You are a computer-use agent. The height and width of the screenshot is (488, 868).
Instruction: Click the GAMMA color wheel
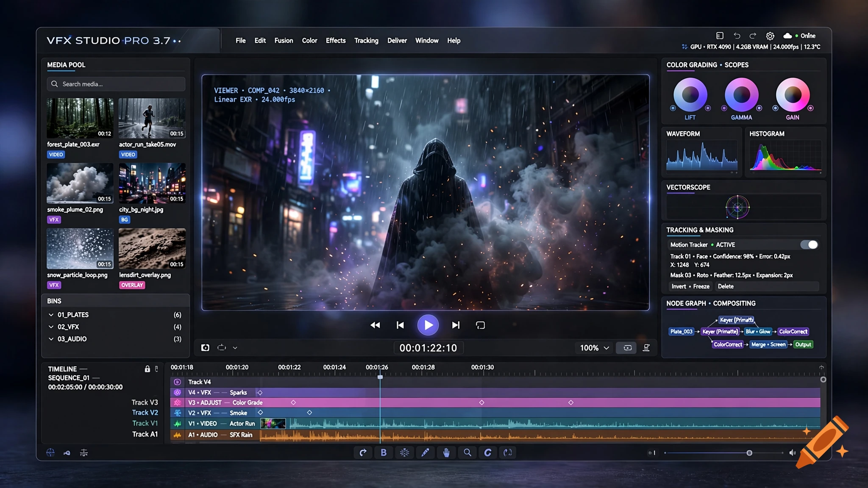point(741,94)
